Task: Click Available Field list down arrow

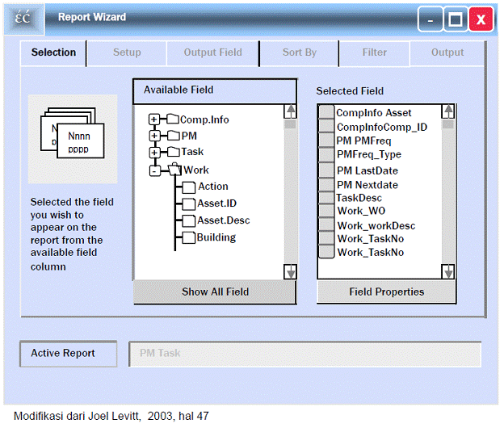Action: pyautogui.click(x=290, y=272)
